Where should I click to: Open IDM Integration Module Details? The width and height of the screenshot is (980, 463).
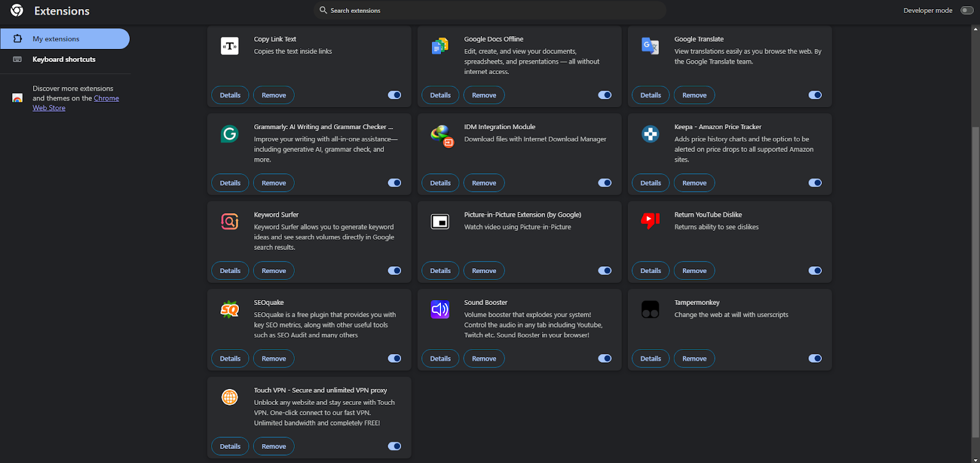(440, 183)
